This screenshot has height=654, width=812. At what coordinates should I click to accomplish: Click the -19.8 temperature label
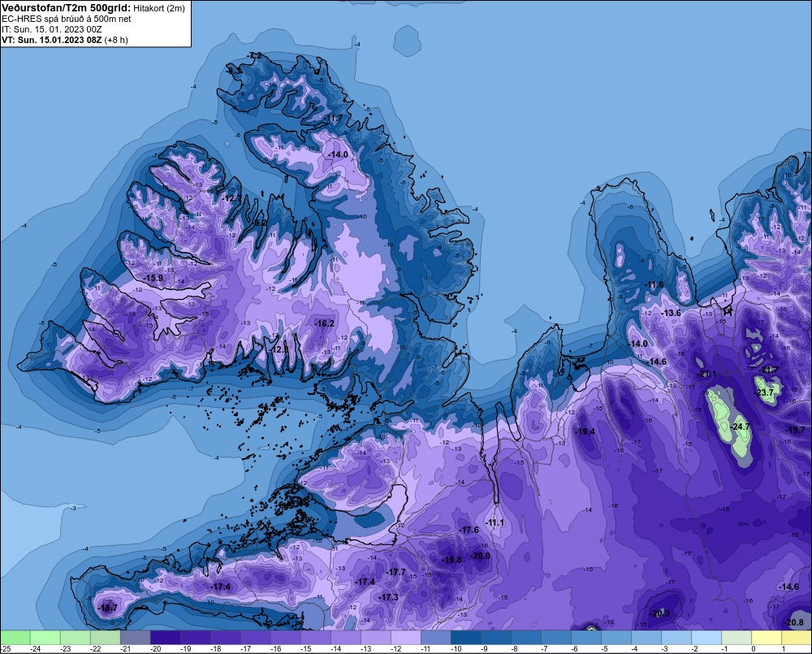tap(451, 560)
